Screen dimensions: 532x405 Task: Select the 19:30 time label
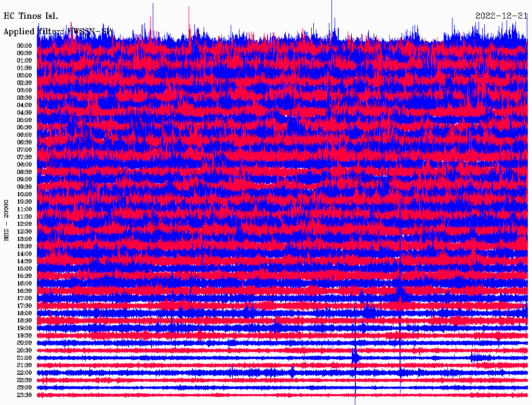tap(24, 335)
